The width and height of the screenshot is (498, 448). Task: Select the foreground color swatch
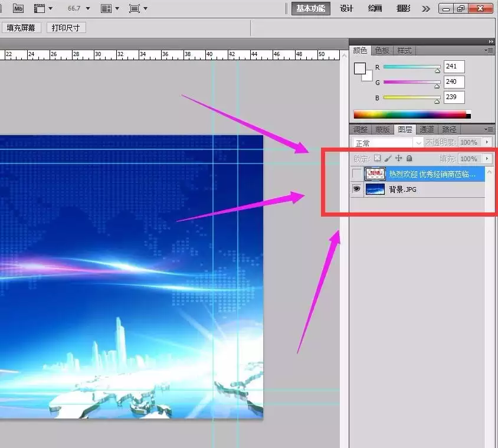pyautogui.click(x=360, y=68)
